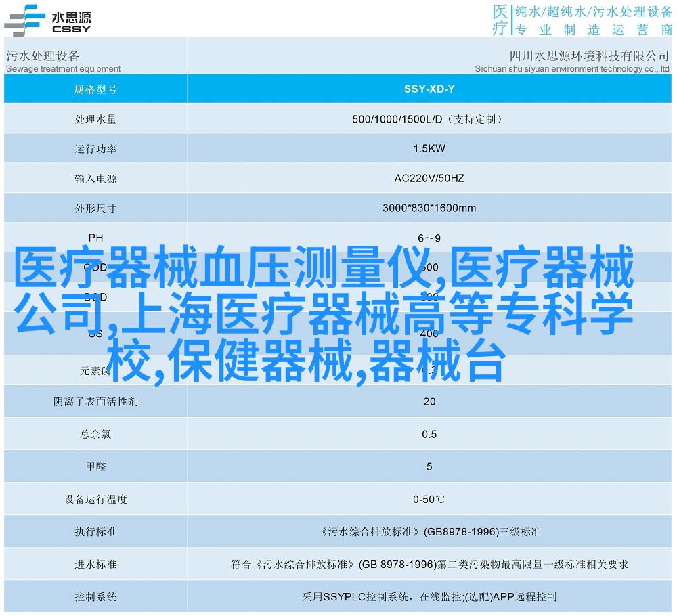677x616 pixels.
Task: Select the 控制系统 row label
Action: (x=95, y=597)
